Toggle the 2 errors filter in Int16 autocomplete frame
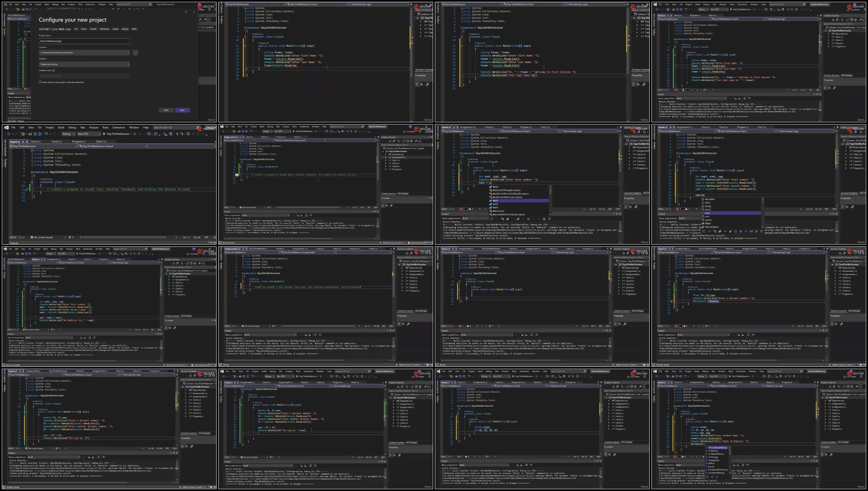The width and height of the screenshot is (868, 491). tap(464, 209)
